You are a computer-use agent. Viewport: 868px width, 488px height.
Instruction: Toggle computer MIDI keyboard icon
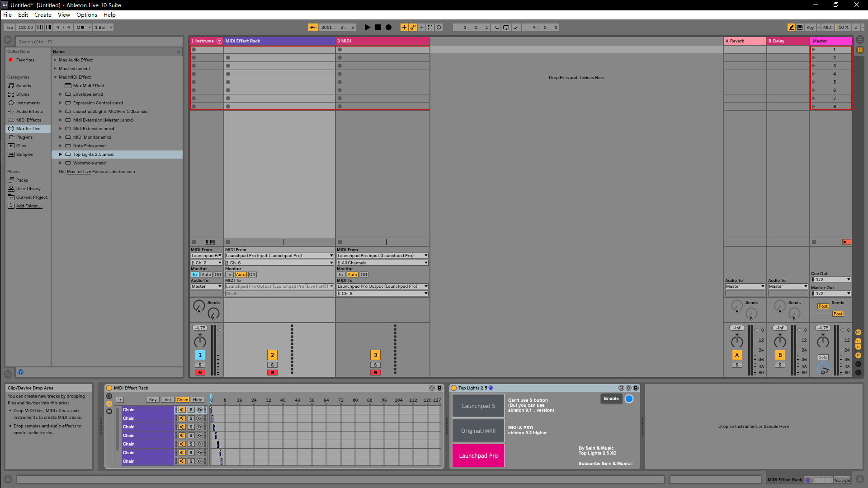point(800,28)
